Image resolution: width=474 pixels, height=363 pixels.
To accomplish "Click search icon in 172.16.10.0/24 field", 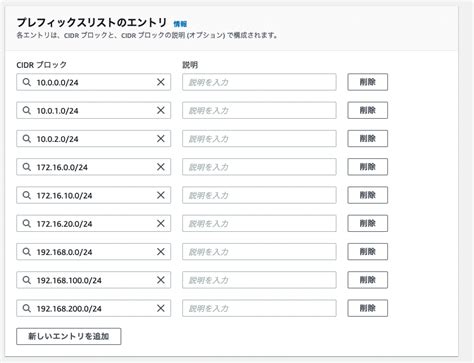I will coord(27,195).
